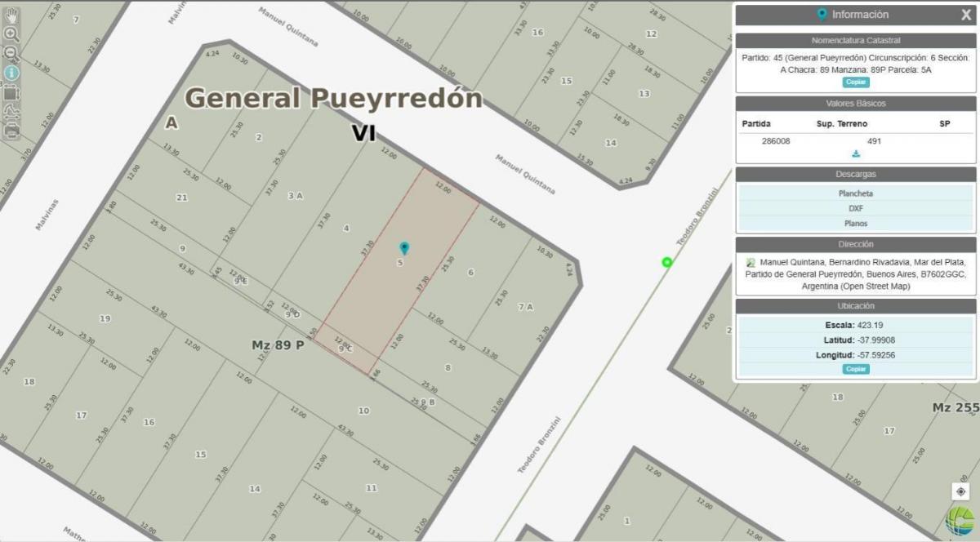Download the Valores Básicos data icon

pyautogui.click(x=856, y=153)
